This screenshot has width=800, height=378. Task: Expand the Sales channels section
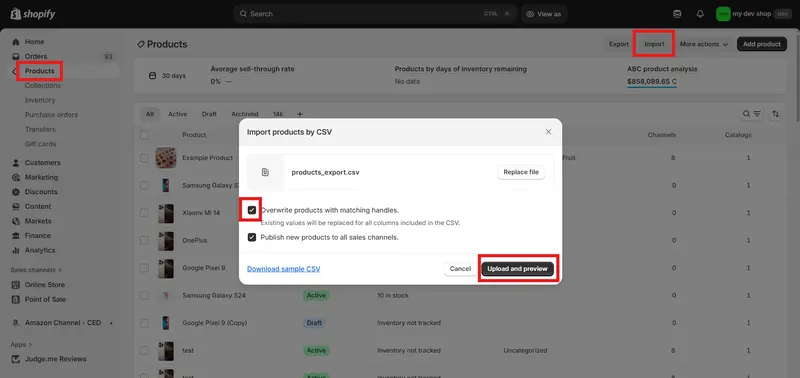pyautogui.click(x=36, y=270)
